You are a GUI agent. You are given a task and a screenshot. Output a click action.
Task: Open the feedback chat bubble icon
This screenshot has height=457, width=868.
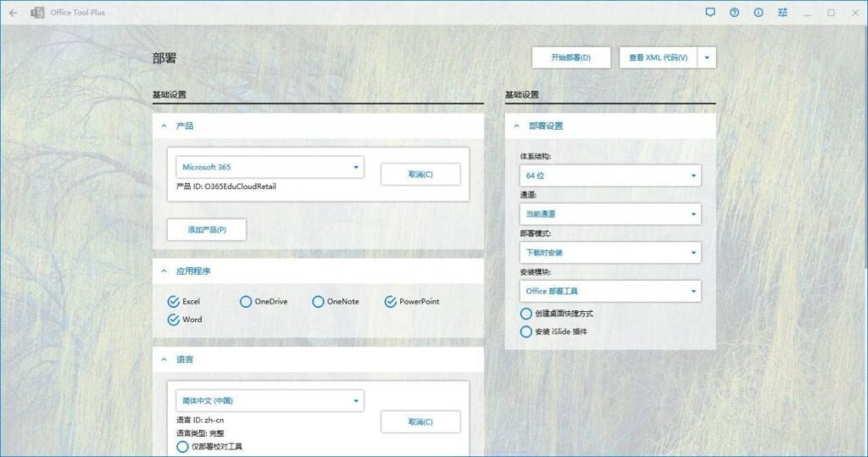(710, 12)
